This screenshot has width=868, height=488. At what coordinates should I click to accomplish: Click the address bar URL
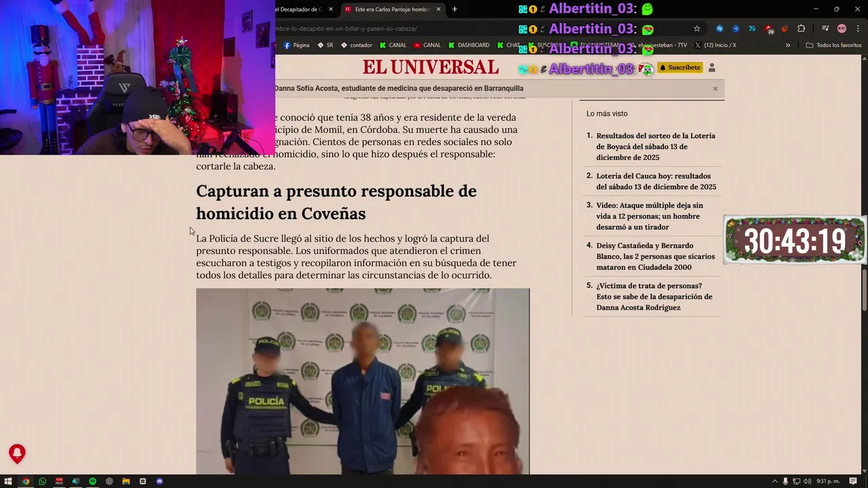pyautogui.click(x=346, y=28)
